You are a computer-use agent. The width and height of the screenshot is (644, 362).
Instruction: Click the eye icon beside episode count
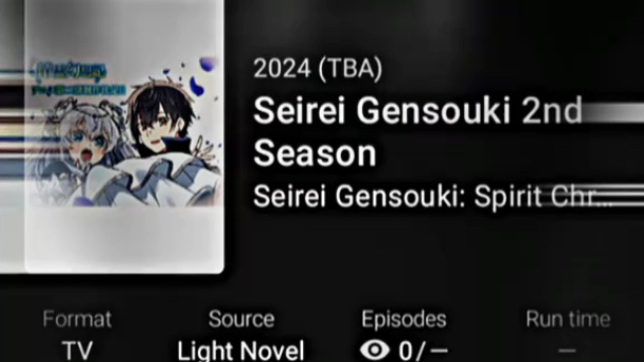point(375,350)
